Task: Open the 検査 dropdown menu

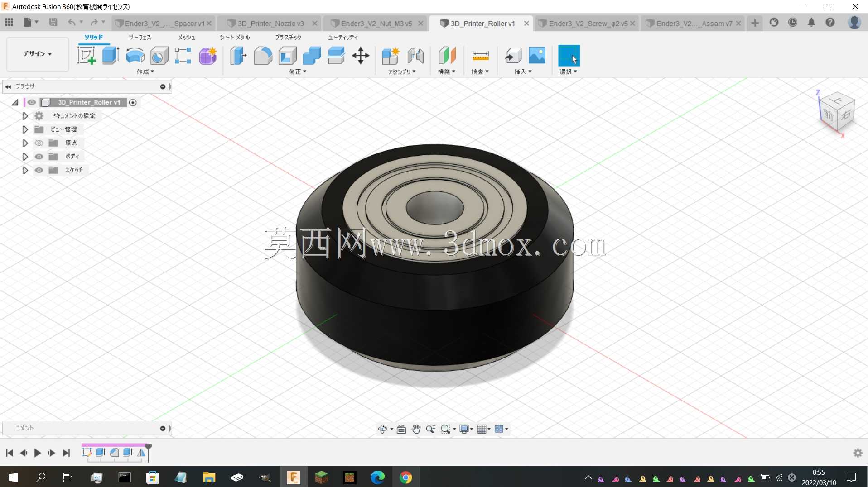Action: [x=480, y=72]
